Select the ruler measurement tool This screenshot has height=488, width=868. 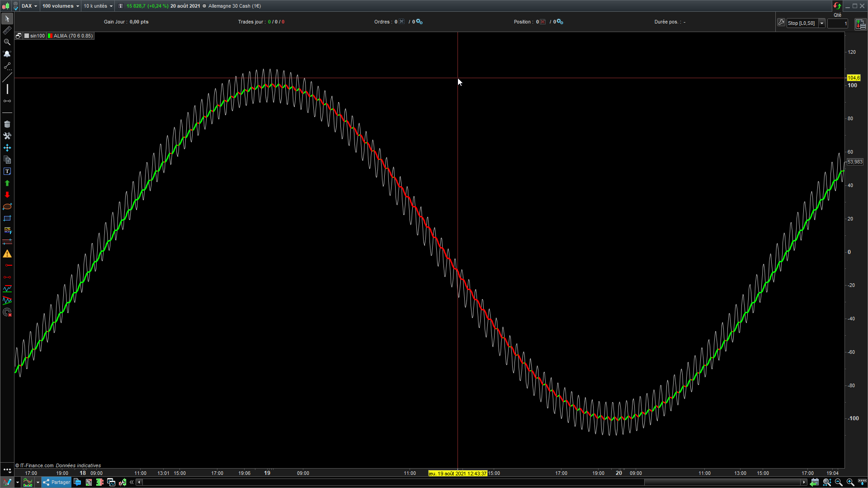pos(7,30)
